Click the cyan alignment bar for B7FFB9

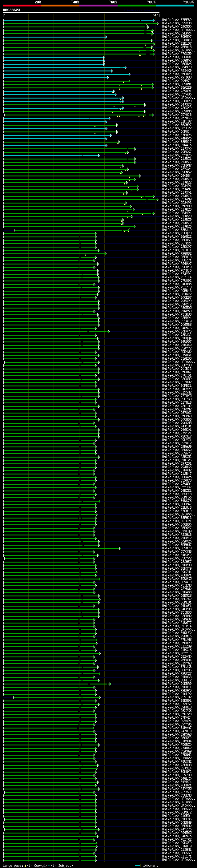pyautogui.click(x=79, y=20)
